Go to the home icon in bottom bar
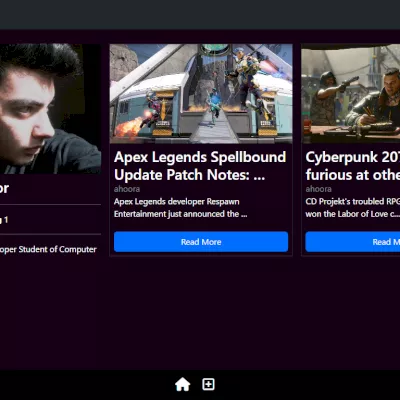400x400 pixels. pyautogui.click(x=183, y=384)
